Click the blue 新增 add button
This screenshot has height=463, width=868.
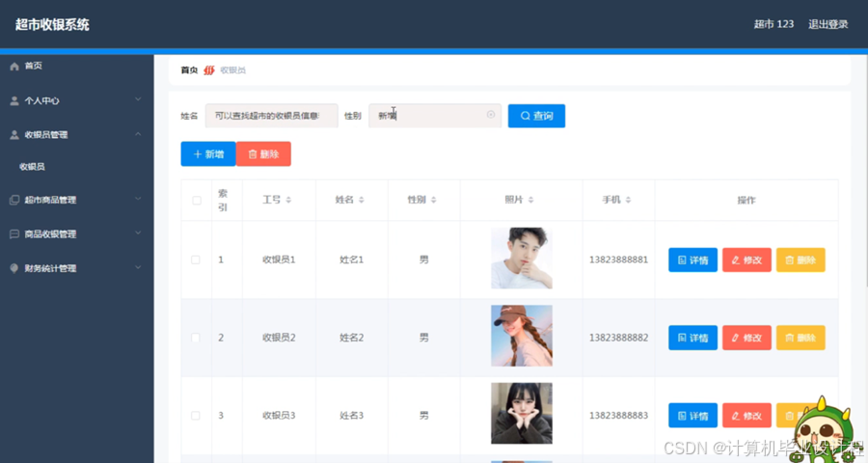tap(208, 154)
